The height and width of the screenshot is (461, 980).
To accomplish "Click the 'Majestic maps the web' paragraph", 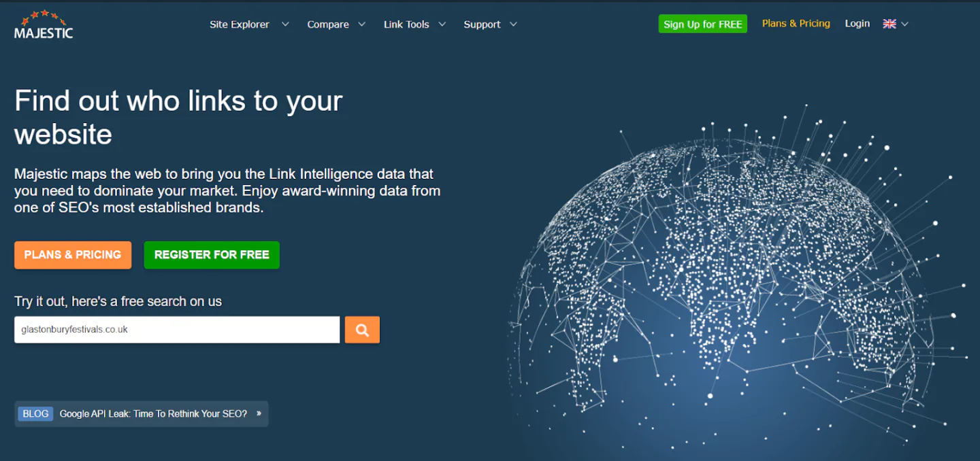I will tap(227, 191).
